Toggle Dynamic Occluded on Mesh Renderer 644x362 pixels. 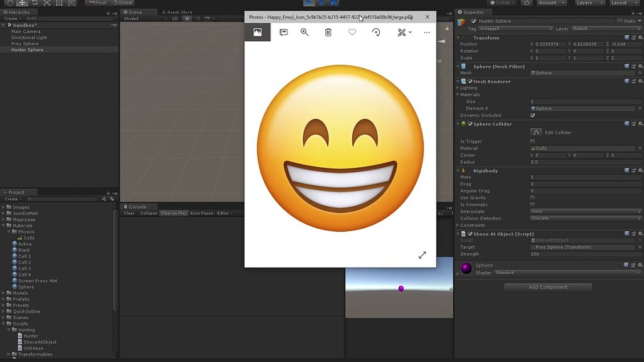(531, 116)
